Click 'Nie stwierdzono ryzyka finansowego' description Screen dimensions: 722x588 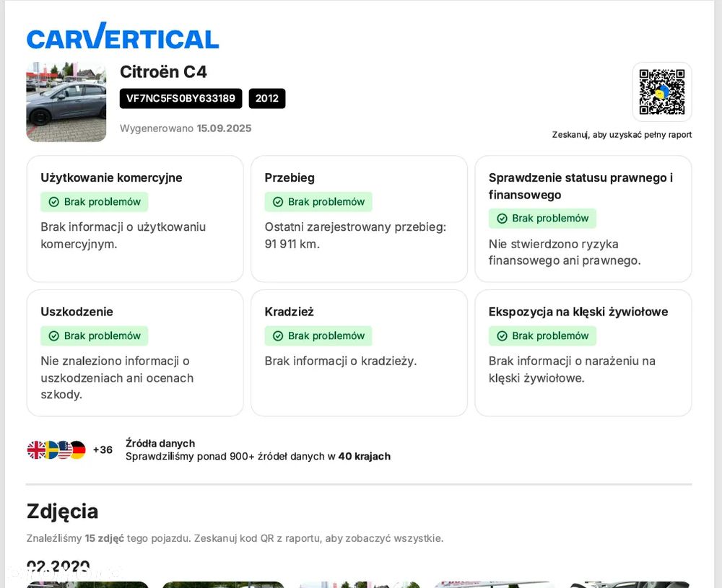[565, 252]
